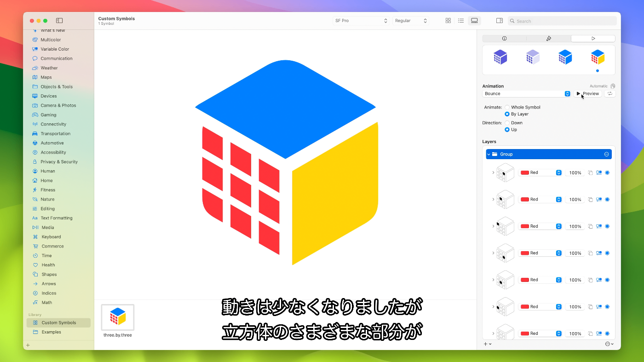The width and height of the screenshot is (644, 362).
Task: Open the add layer plus menu
Action: pos(488,344)
